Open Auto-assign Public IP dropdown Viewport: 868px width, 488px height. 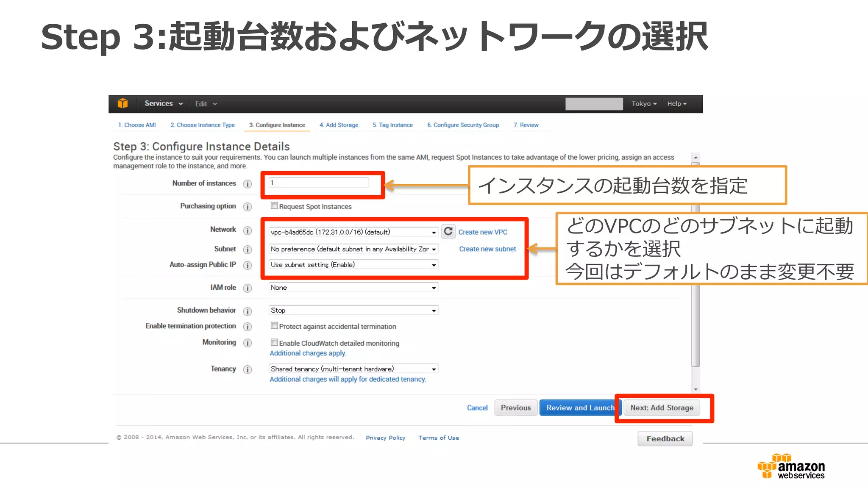pyautogui.click(x=353, y=265)
